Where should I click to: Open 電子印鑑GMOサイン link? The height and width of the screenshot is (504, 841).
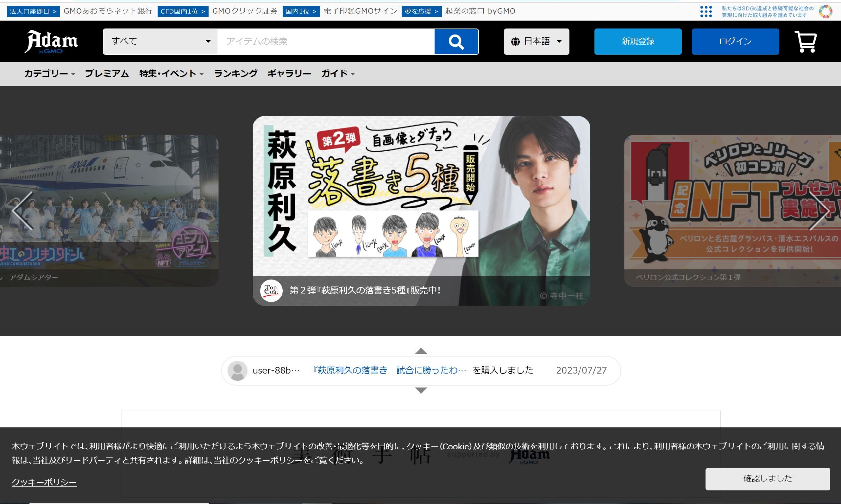360,11
